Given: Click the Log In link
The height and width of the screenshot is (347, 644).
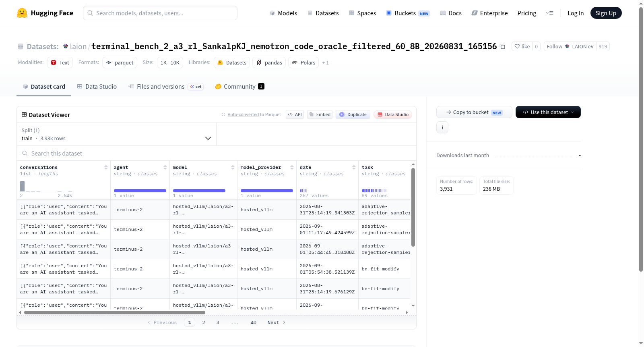Looking at the screenshot, I should 576,13.
